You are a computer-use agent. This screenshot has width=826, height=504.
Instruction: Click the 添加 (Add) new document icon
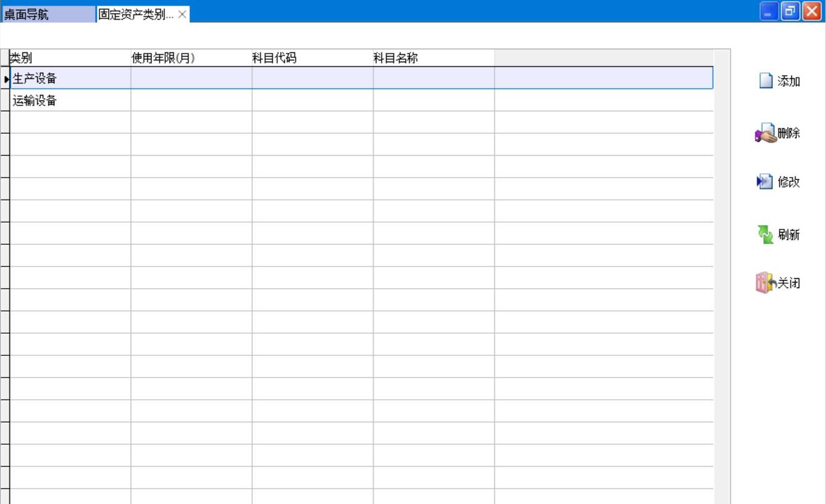click(766, 81)
